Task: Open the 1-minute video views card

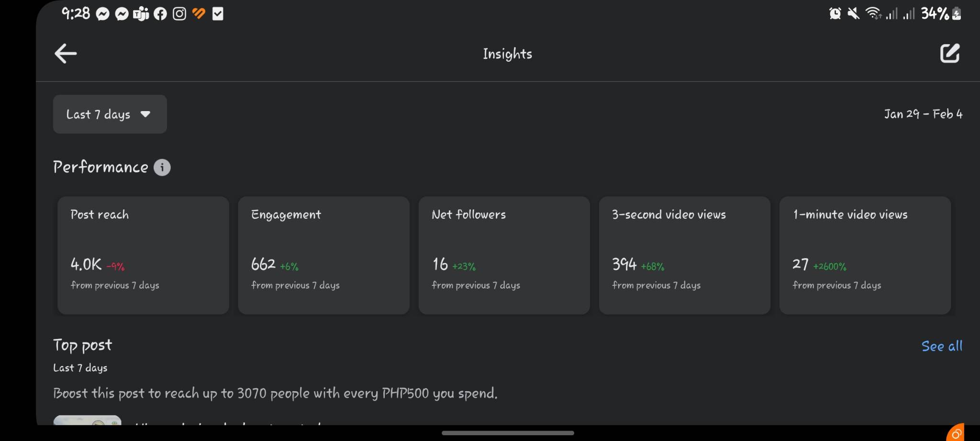Action: tap(865, 255)
